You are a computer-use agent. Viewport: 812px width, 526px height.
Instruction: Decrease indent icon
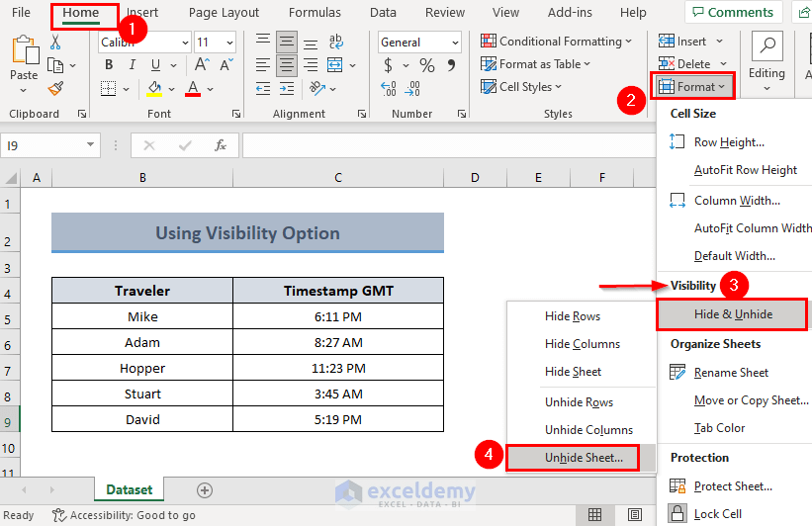(x=263, y=89)
